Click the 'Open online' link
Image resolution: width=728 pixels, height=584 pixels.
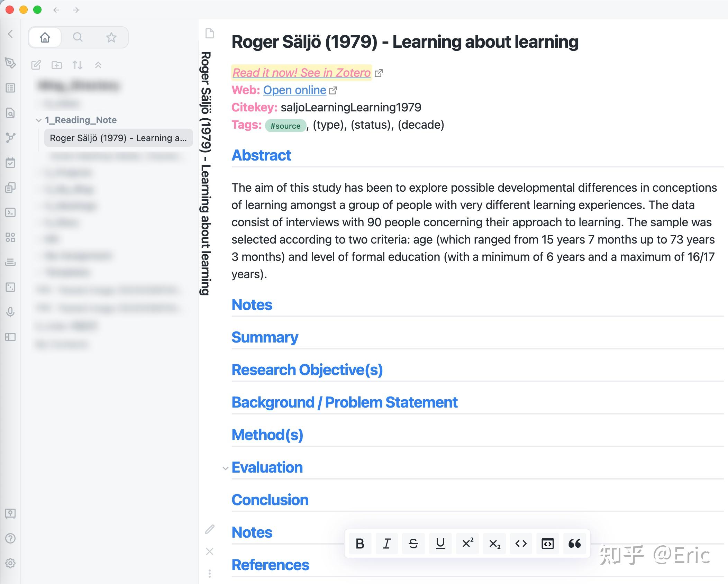(x=294, y=90)
